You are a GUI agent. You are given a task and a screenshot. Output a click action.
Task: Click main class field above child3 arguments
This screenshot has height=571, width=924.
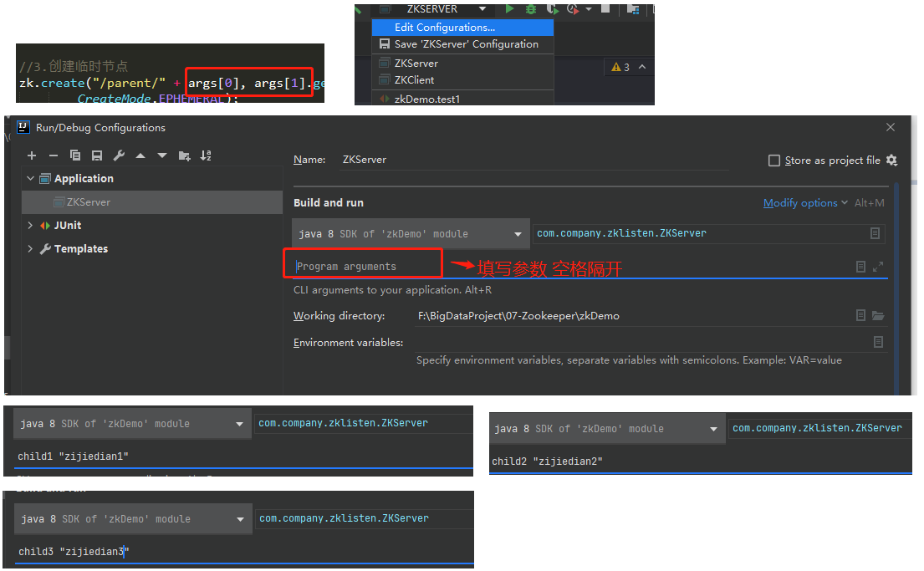(365, 518)
